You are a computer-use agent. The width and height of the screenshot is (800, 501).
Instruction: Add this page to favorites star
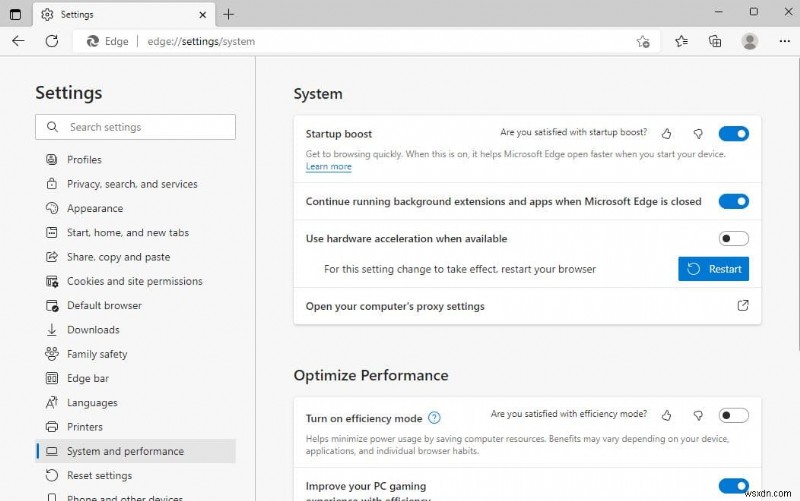pyautogui.click(x=643, y=41)
